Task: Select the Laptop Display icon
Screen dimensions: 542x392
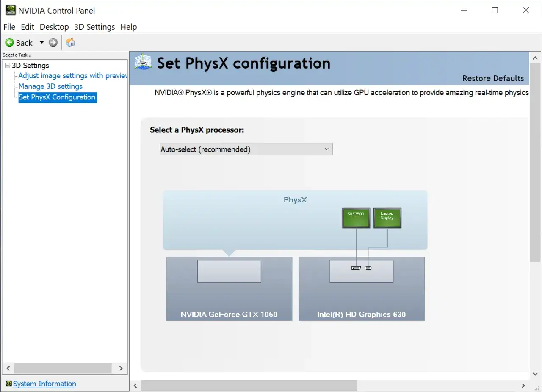Action: (387, 218)
